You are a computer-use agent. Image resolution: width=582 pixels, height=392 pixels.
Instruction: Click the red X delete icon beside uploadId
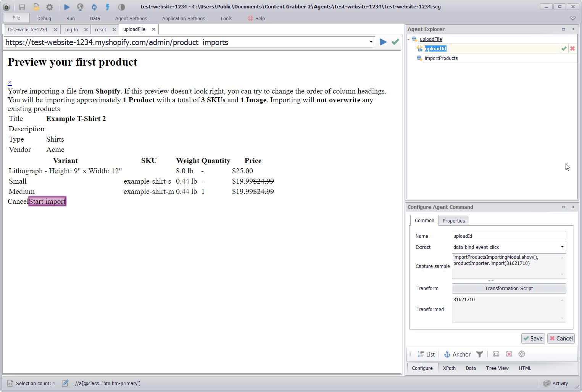(572, 48)
